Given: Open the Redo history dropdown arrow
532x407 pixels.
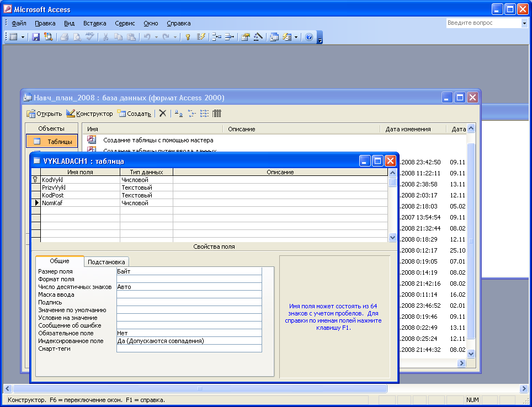Looking at the screenshot, I should point(175,37).
